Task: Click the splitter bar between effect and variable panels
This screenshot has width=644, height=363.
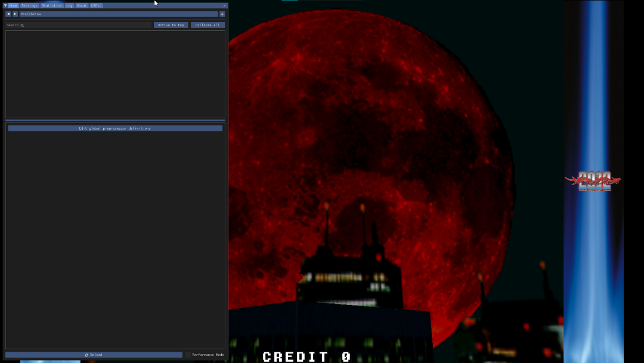Action: (115, 121)
